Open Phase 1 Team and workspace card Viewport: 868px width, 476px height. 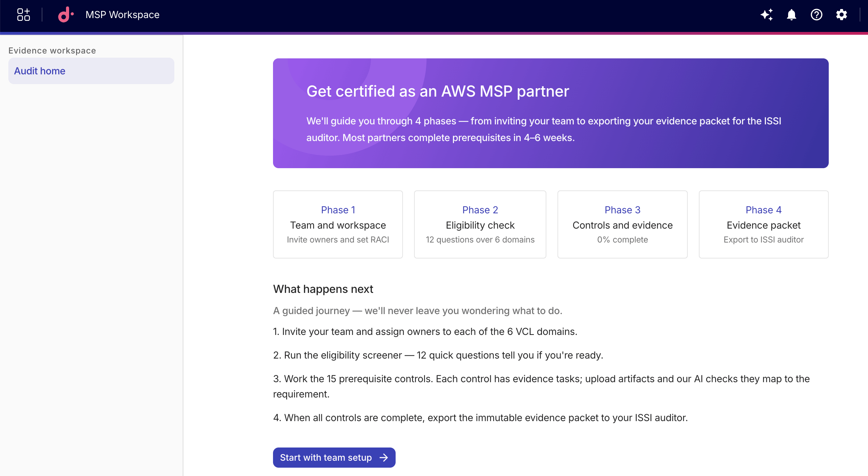pos(338,224)
